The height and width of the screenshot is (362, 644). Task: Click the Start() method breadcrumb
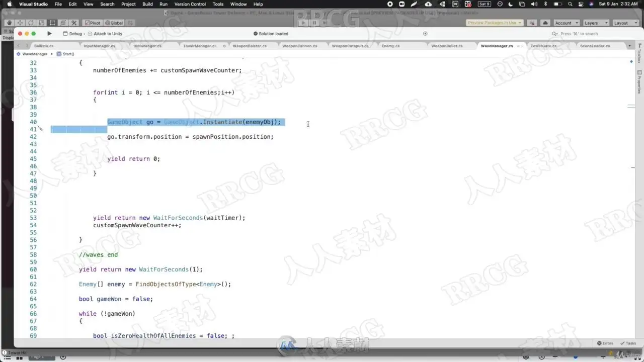tap(65, 54)
